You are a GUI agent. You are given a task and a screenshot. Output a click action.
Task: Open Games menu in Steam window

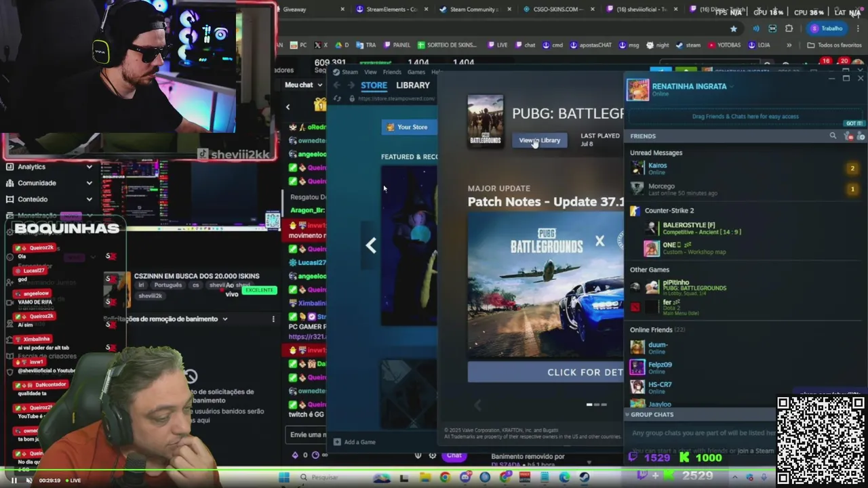tap(416, 72)
